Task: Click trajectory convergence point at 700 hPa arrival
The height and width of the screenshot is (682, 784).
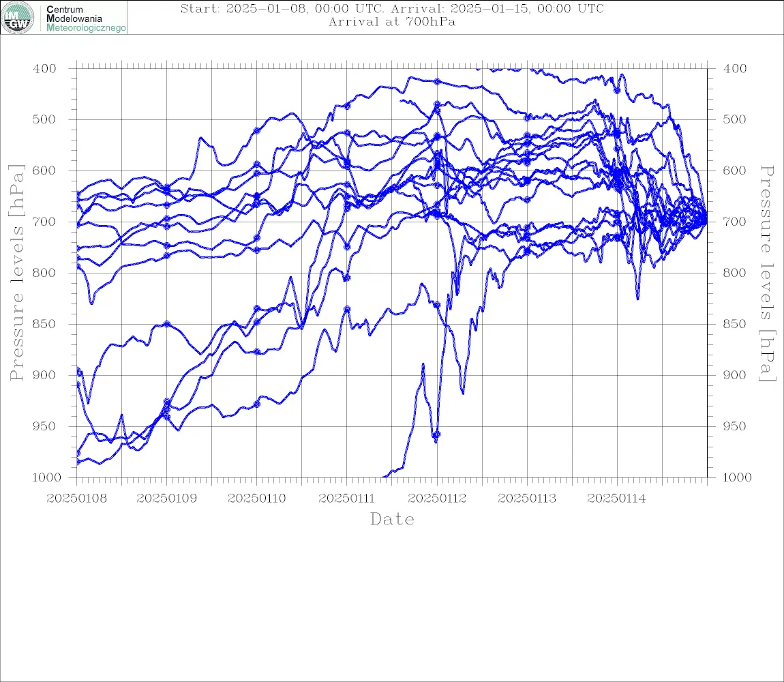Action: coord(706,221)
